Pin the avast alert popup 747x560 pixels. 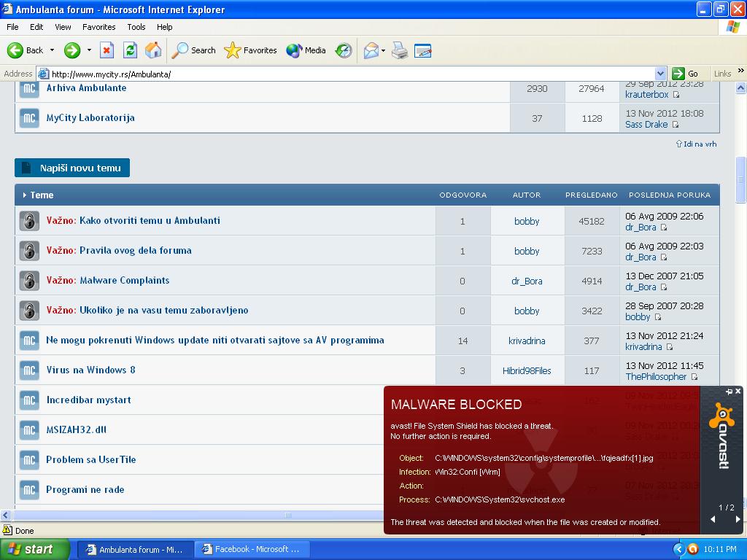729,392
